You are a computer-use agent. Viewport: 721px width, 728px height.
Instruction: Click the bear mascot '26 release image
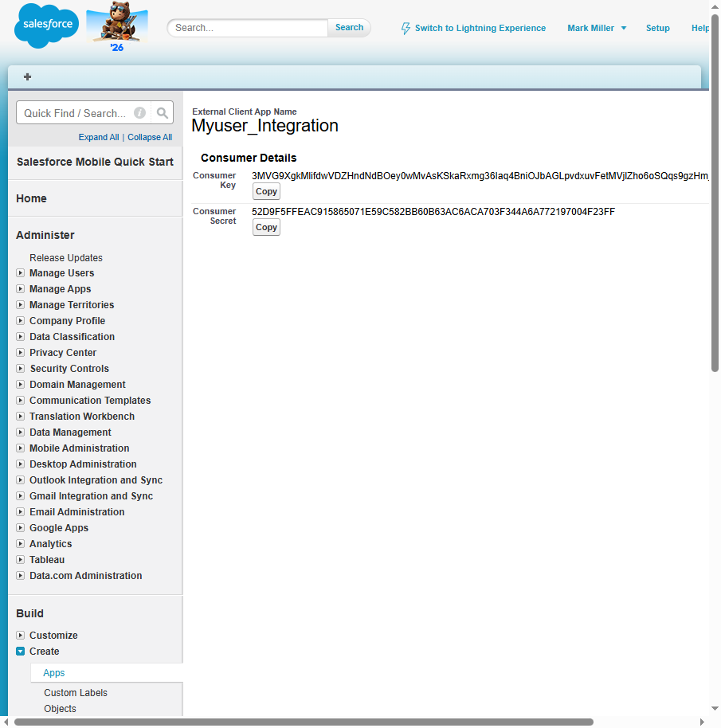click(x=117, y=26)
